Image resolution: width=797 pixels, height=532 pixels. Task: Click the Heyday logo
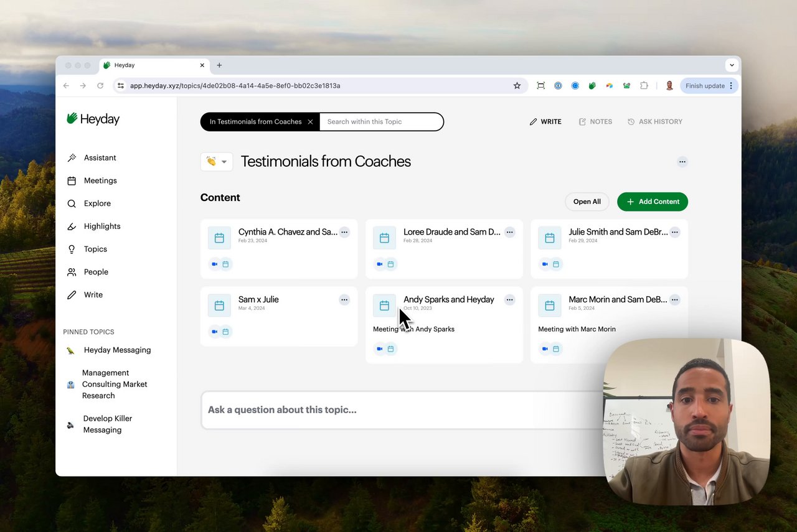[x=93, y=119]
